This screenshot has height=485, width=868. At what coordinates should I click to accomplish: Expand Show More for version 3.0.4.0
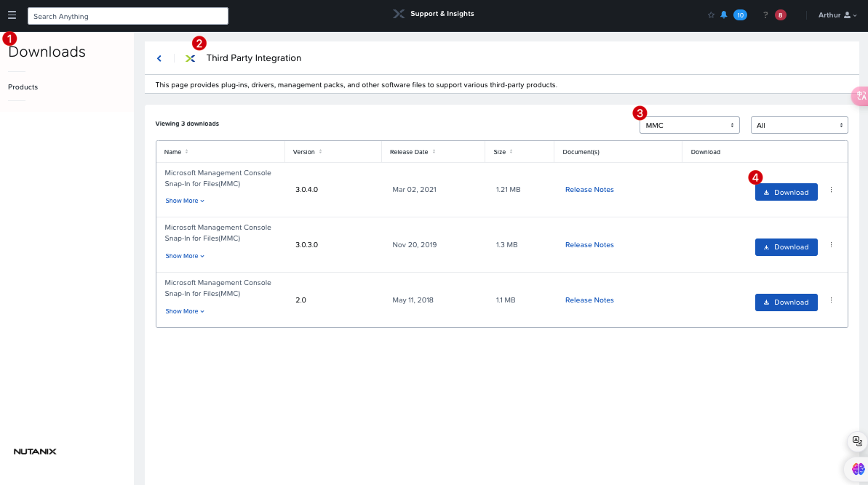point(185,201)
